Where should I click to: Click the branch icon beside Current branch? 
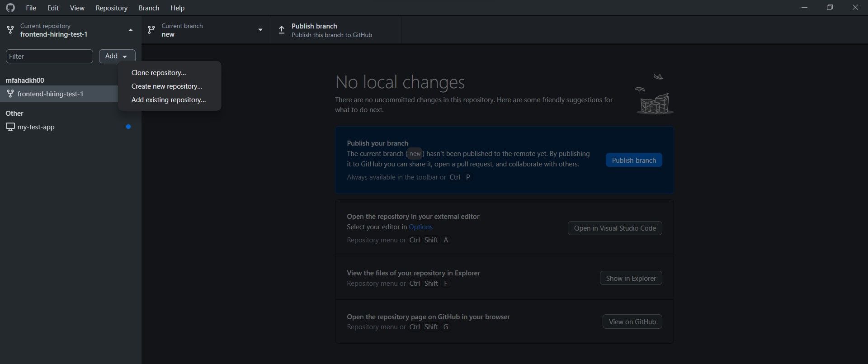click(x=151, y=30)
